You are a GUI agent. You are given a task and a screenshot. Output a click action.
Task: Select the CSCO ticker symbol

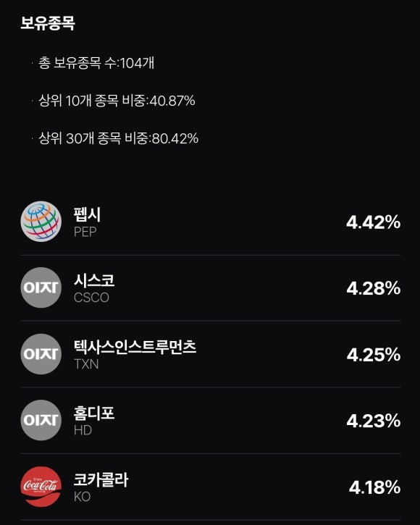[x=91, y=298]
